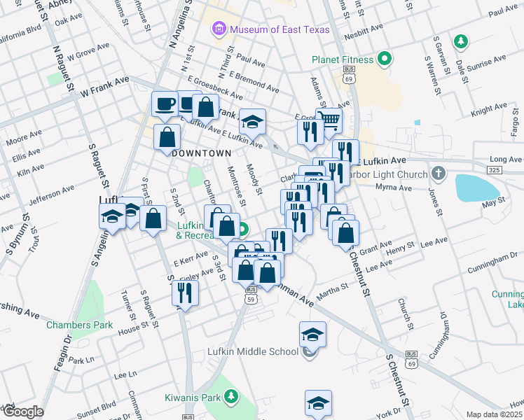Open shopping bag marker above Downtown label
524x420 pixels.
click(167, 137)
